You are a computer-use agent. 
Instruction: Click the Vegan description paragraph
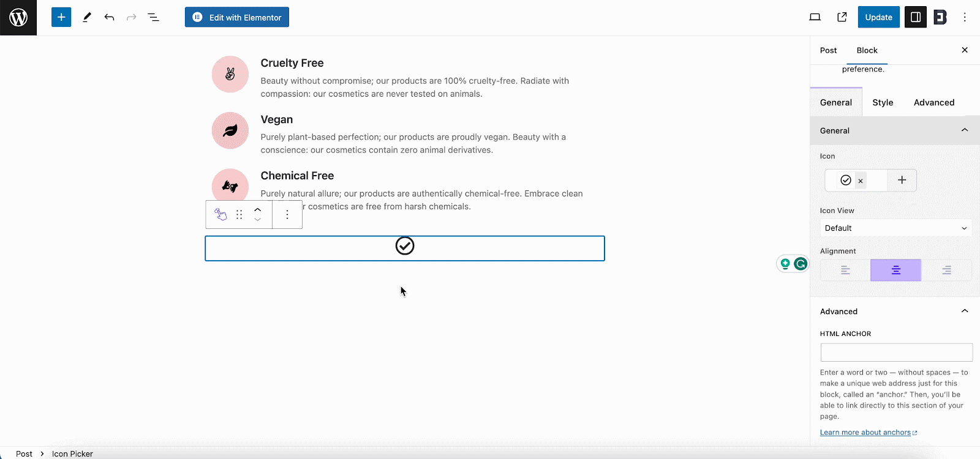pos(414,143)
